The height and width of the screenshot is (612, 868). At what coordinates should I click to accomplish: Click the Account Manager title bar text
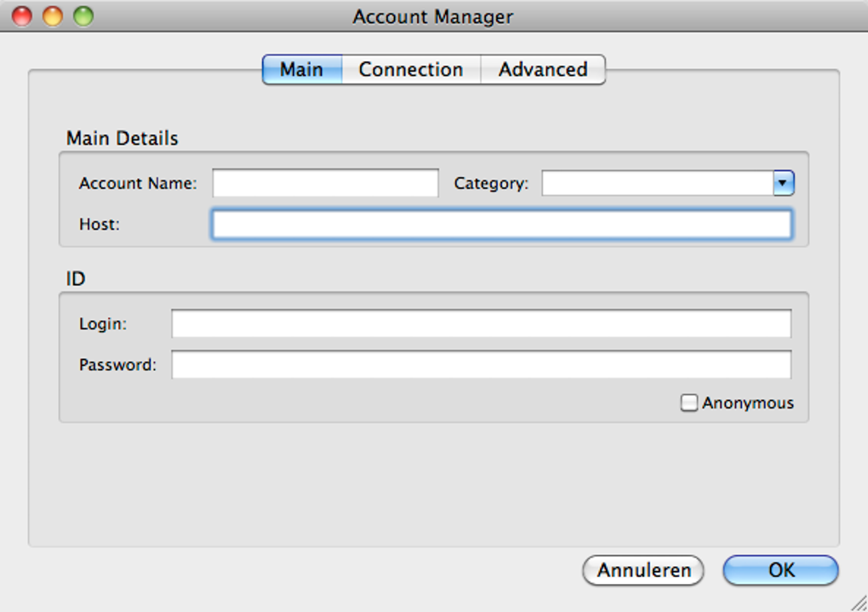pos(433,17)
